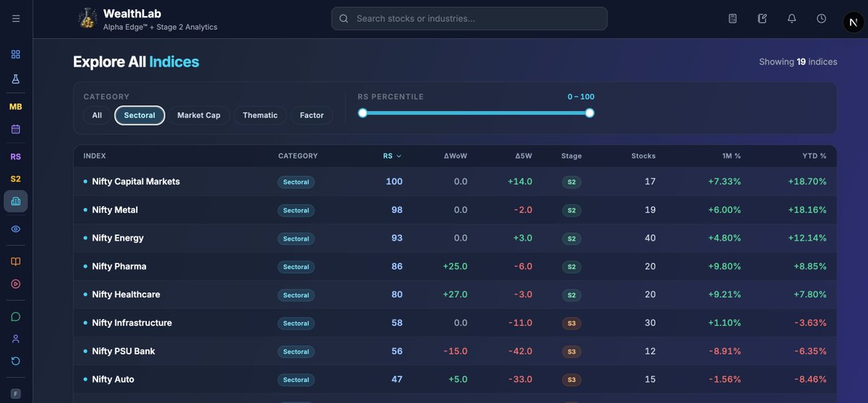Click the +27.0 ΔWoW value for Healthcare
The height and width of the screenshot is (403, 868).
pyautogui.click(x=455, y=294)
